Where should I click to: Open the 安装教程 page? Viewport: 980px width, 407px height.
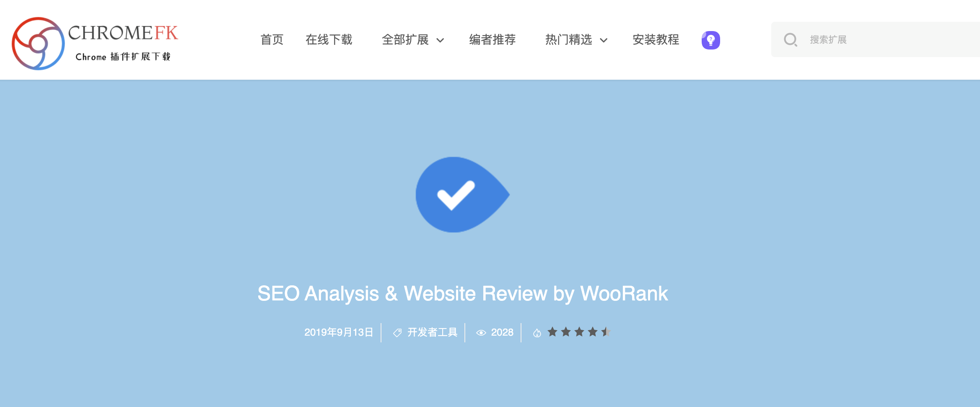pos(656,40)
